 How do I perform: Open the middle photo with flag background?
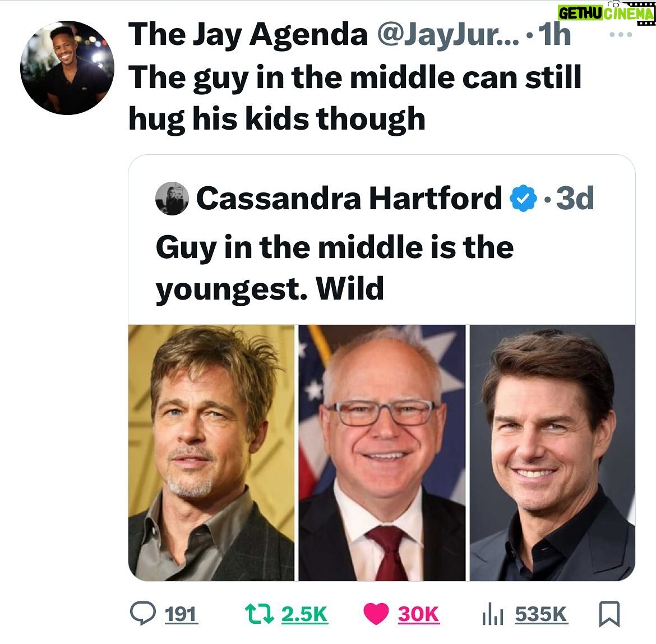382,453
